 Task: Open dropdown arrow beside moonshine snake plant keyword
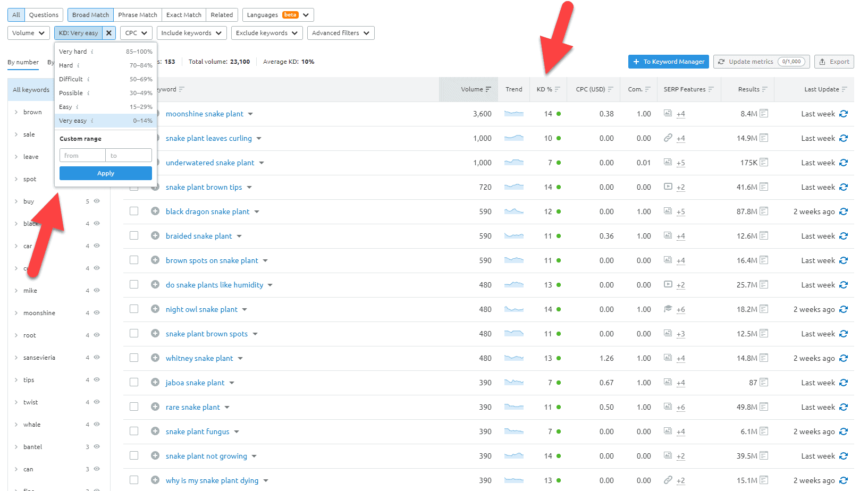click(x=250, y=114)
